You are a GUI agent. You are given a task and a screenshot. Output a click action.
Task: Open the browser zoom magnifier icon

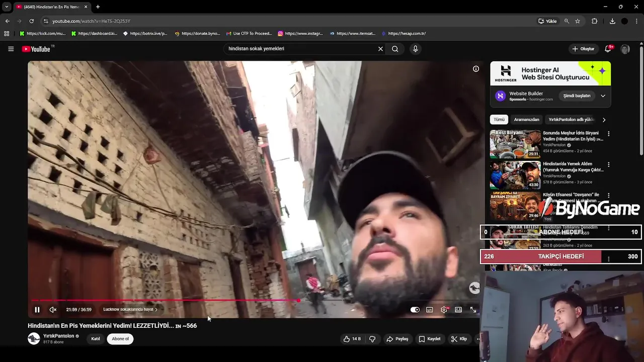(567, 21)
